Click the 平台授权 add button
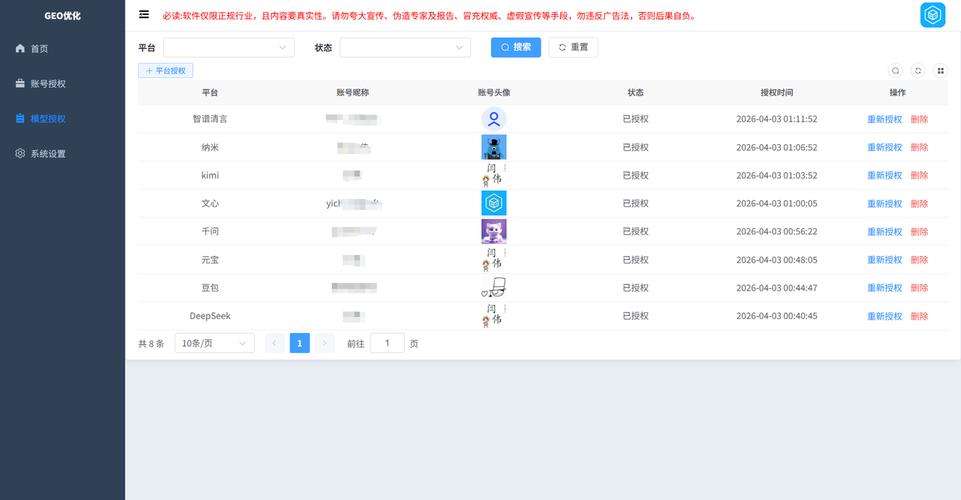This screenshot has height=500, width=961. pos(165,70)
